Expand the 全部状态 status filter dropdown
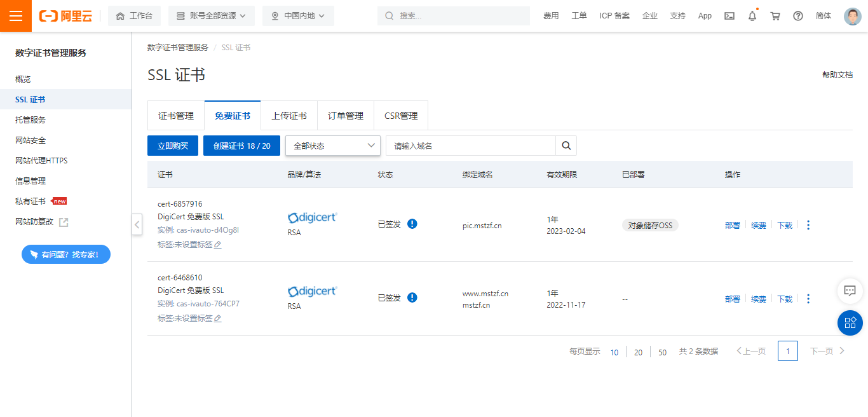This screenshot has height=417, width=868. tap(333, 146)
